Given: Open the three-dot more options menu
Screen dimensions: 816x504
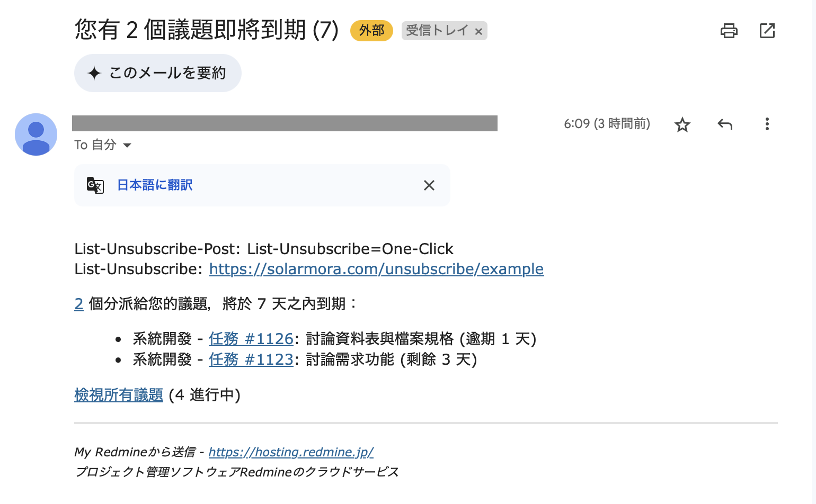Looking at the screenshot, I should [x=767, y=124].
